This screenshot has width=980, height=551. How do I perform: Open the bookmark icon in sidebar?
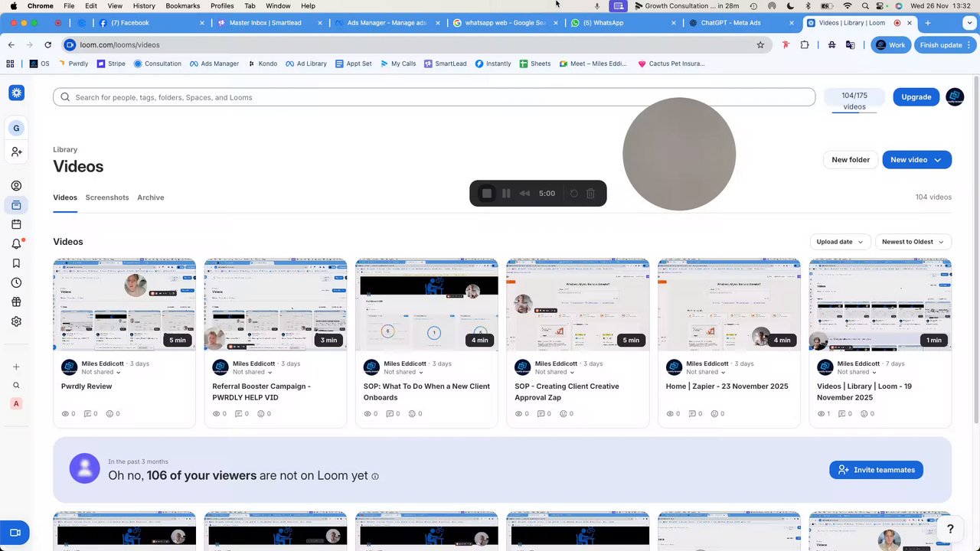tap(16, 263)
